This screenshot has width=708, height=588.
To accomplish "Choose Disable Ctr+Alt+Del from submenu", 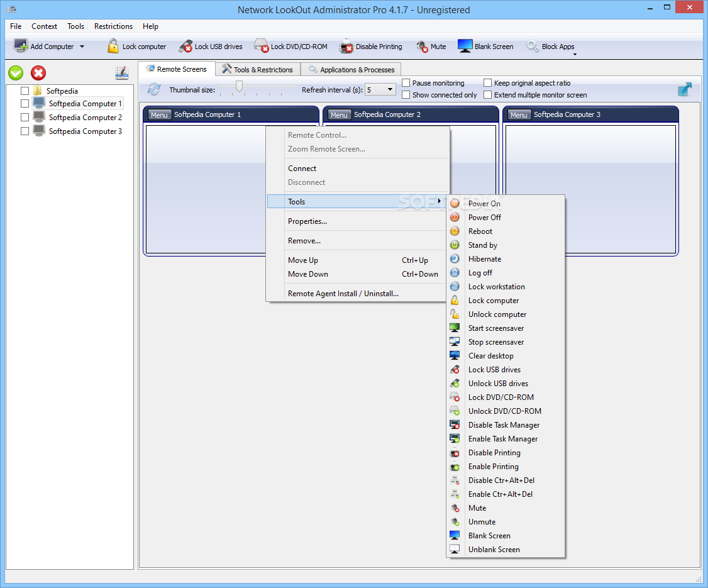I will pyautogui.click(x=506, y=480).
